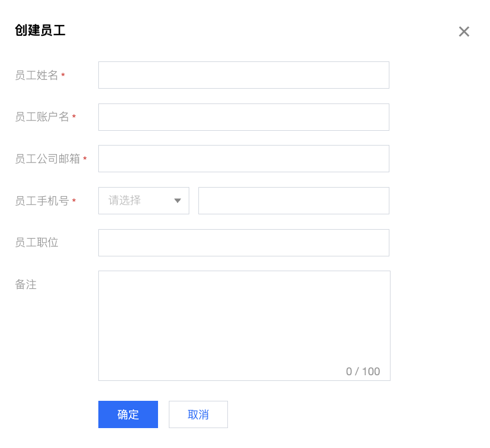Screen dimensions: 490x448
Task: Click the dropdown arrow beside 请选择
Action: point(177,201)
